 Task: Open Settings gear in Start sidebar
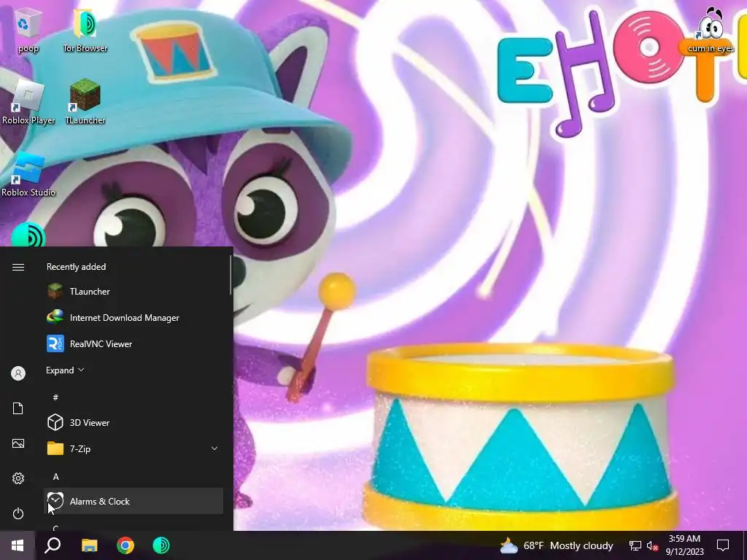tap(18, 478)
